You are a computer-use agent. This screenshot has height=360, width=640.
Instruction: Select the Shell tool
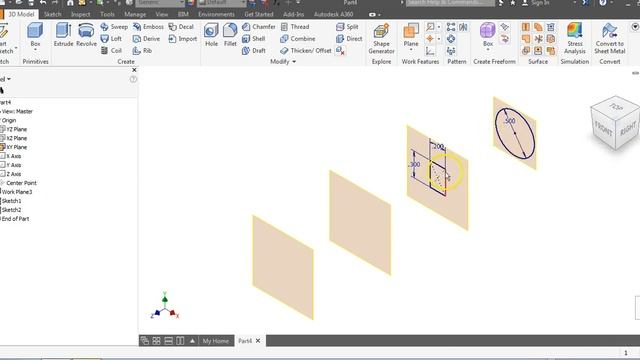[x=253, y=39]
